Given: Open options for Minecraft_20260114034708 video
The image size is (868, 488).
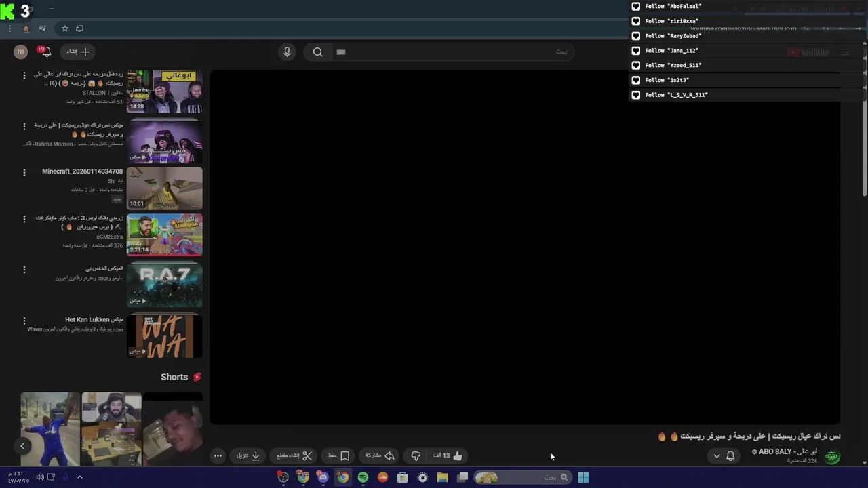Looking at the screenshot, I should [24, 172].
